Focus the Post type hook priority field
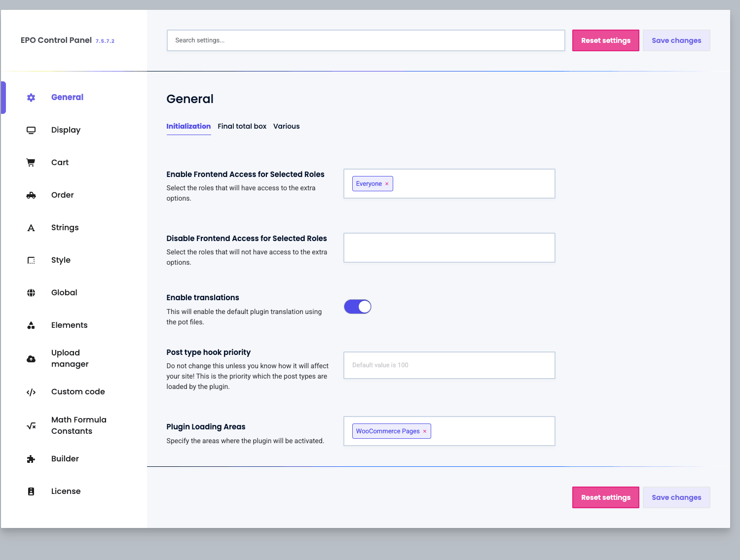 tap(449, 365)
